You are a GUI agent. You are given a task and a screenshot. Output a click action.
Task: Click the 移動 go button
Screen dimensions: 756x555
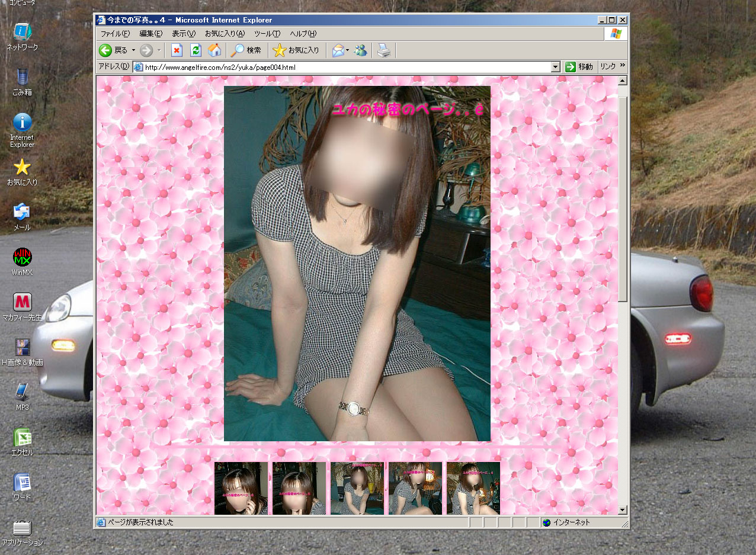click(579, 67)
